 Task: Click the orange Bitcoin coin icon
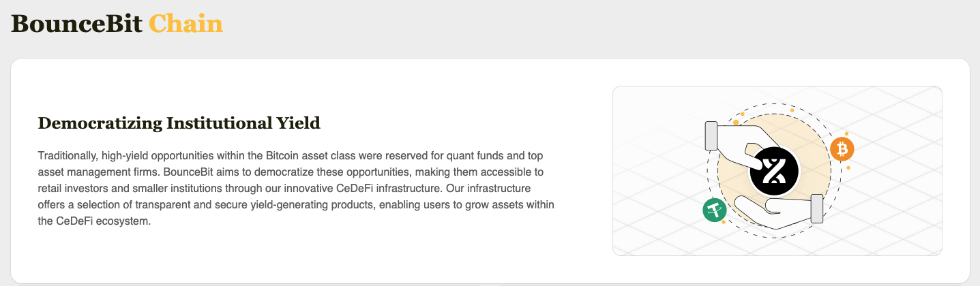842,148
